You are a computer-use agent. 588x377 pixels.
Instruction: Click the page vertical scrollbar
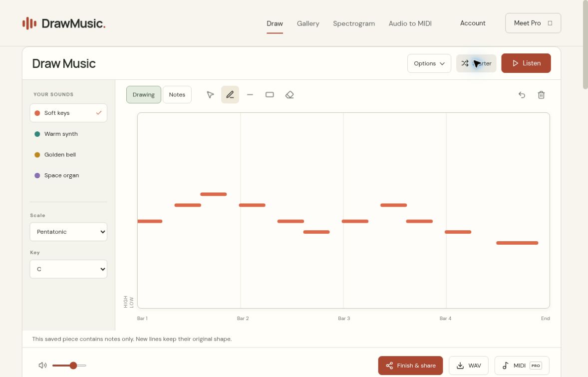pos(585,45)
